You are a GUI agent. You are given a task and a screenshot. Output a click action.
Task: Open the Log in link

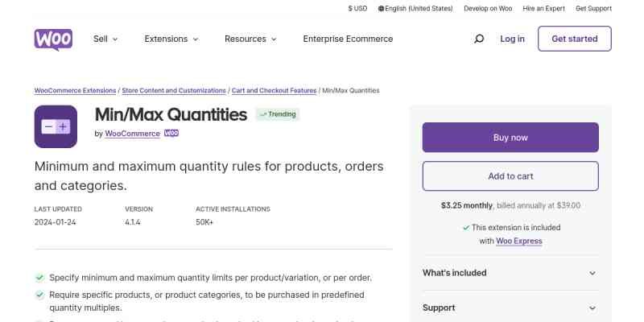512,39
